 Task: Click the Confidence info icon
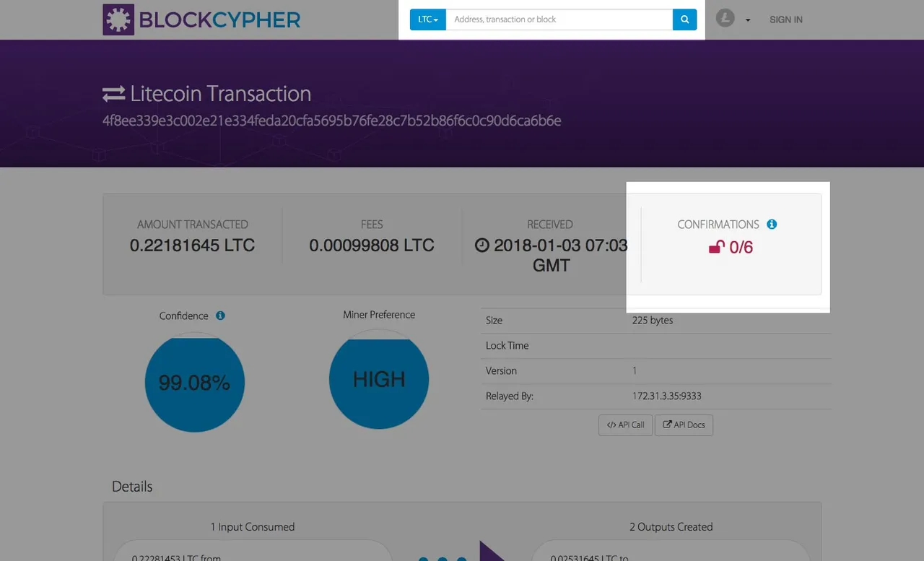tap(220, 316)
